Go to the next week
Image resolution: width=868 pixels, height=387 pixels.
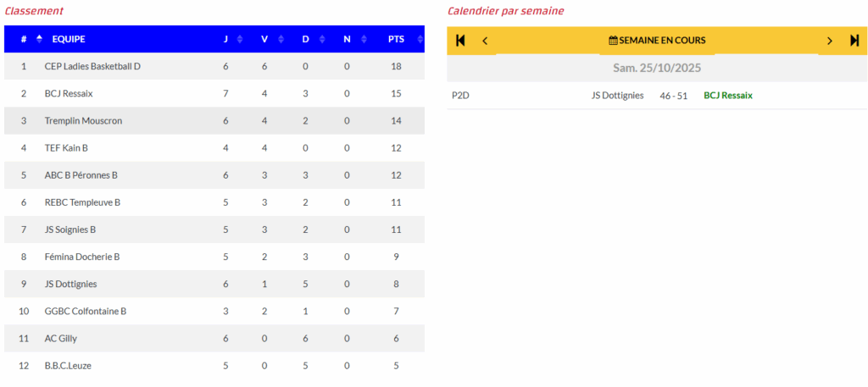point(830,41)
